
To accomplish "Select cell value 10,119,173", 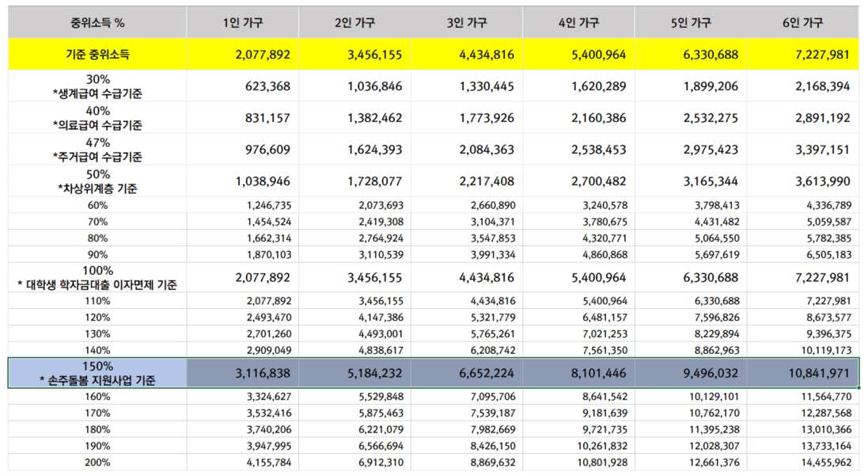I will [827, 351].
